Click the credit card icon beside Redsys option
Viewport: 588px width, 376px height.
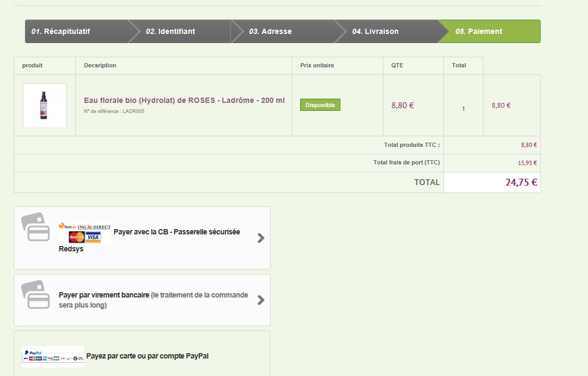click(35, 227)
